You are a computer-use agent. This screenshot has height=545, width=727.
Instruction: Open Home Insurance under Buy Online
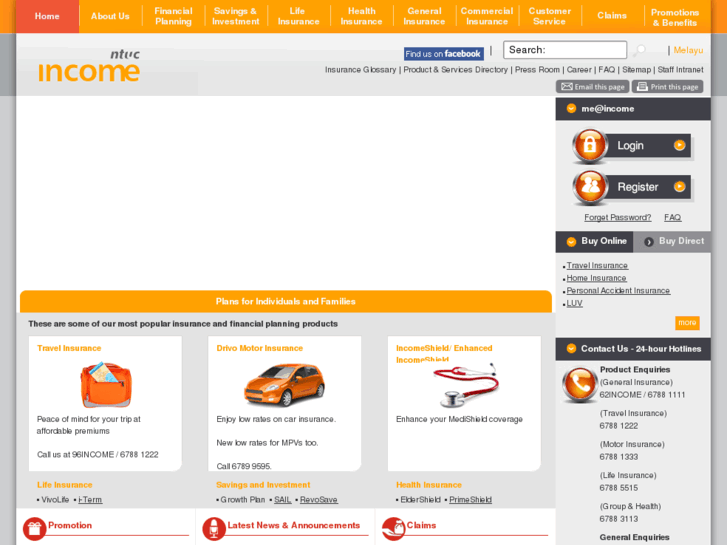click(x=596, y=278)
